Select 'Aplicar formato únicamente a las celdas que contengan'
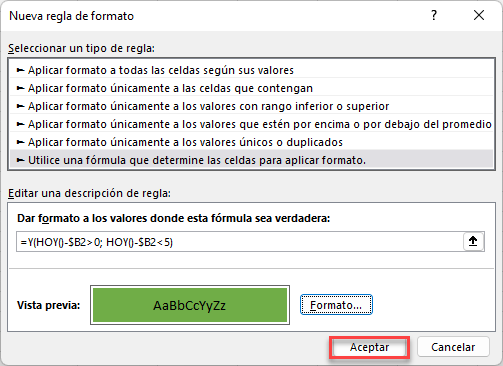Screen dimensions: 503x366 pyautogui.click(x=252, y=88)
